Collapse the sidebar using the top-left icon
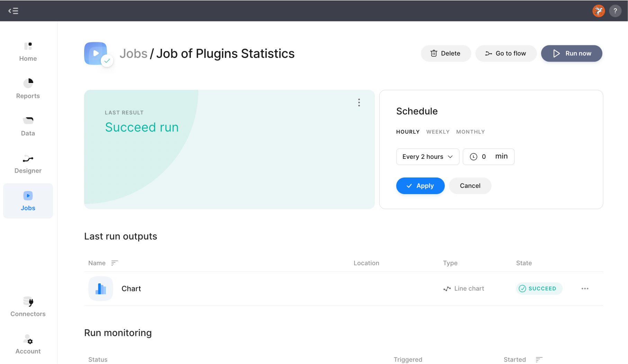The image size is (628, 364). (14, 11)
